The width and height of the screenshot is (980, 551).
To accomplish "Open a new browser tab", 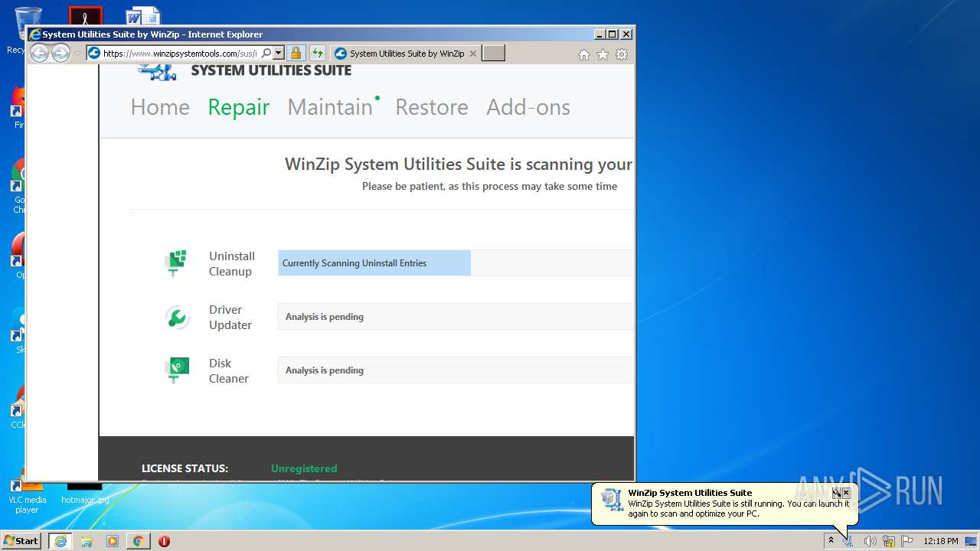I will [x=493, y=54].
